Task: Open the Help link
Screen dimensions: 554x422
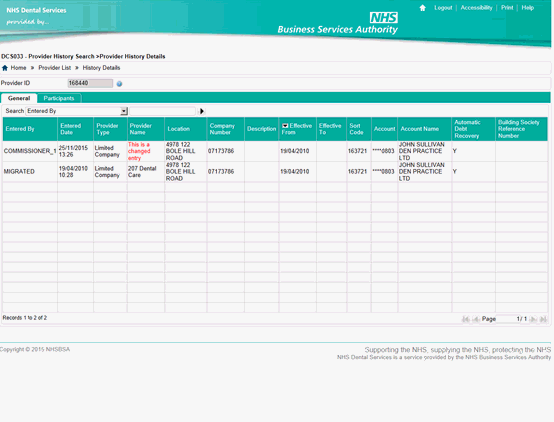Action: tap(528, 8)
